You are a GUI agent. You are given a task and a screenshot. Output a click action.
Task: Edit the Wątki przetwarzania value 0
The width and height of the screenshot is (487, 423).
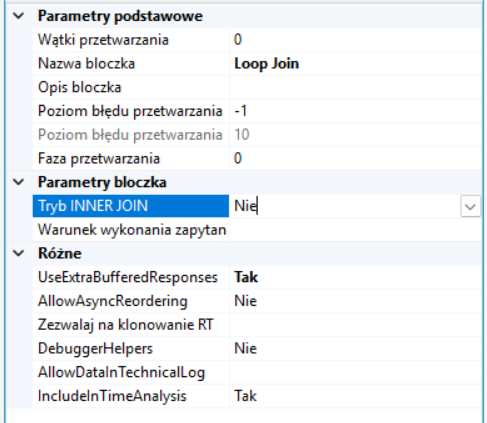pyautogui.click(x=355, y=40)
